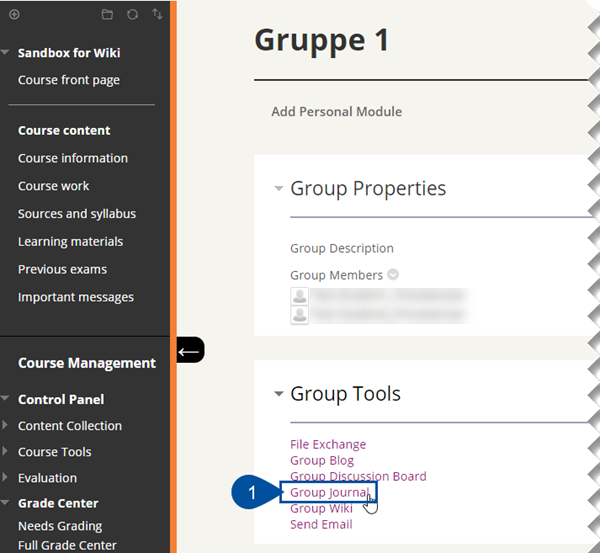Click the refresh course menu icon
This screenshot has width=600, height=553.
click(132, 15)
